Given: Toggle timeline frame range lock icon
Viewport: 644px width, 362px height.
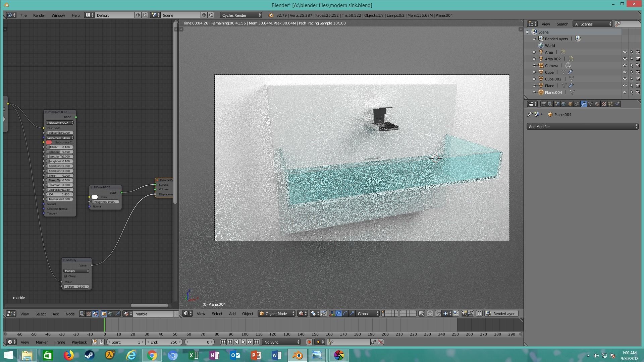Looking at the screenshot, I should coord(101,342).
